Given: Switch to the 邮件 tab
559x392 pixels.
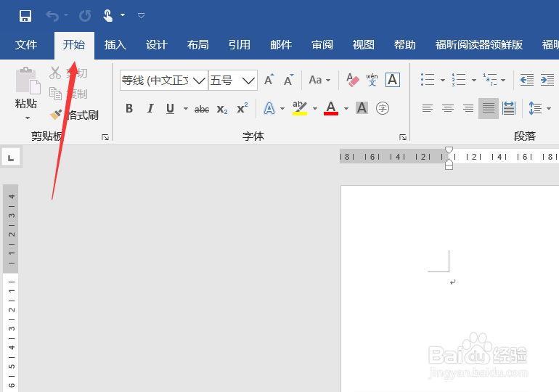Looking at the screenshot, I should 281,45.
